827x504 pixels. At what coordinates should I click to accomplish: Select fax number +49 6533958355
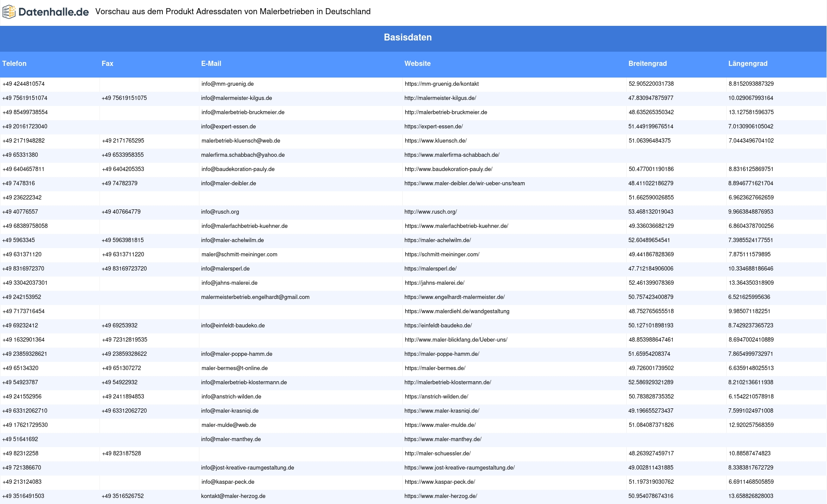click(123, 155)
